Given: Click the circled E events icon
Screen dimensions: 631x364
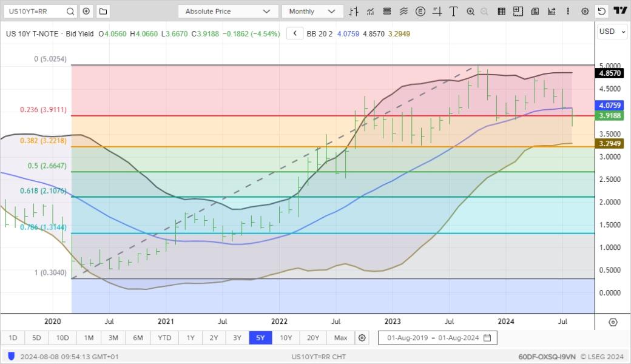Looking at the screenshot, I should [420, 12].
